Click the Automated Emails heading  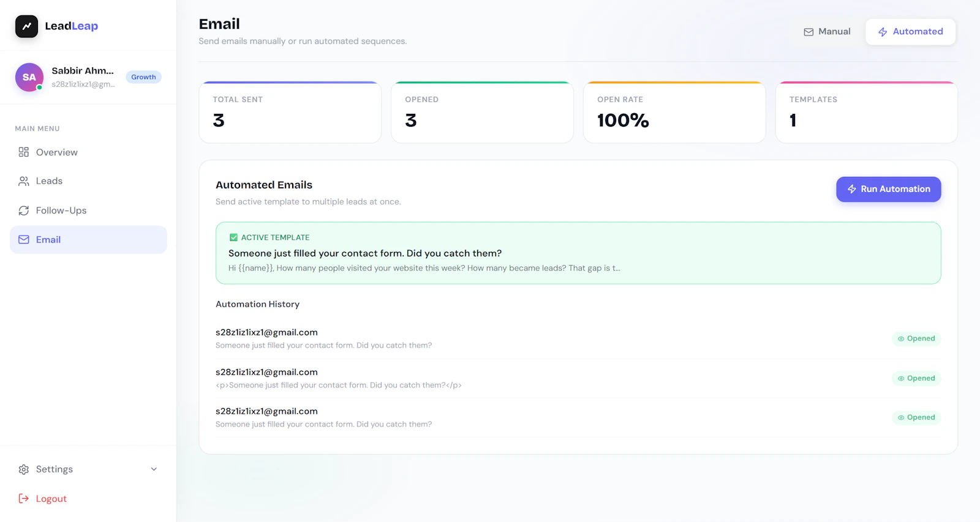coord(264,185)
